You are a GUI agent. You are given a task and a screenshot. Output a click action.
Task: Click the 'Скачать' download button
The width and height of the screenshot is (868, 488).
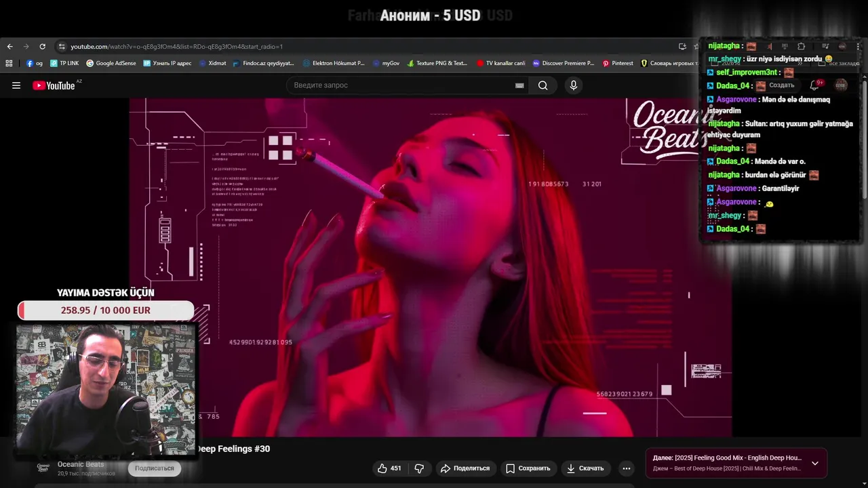click(585, 468)
